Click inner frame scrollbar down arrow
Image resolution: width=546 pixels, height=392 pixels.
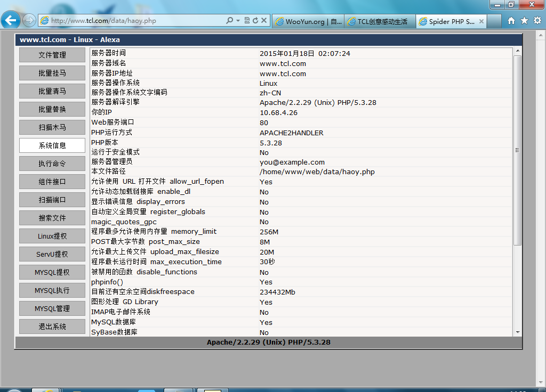click(x=518, y=332)
